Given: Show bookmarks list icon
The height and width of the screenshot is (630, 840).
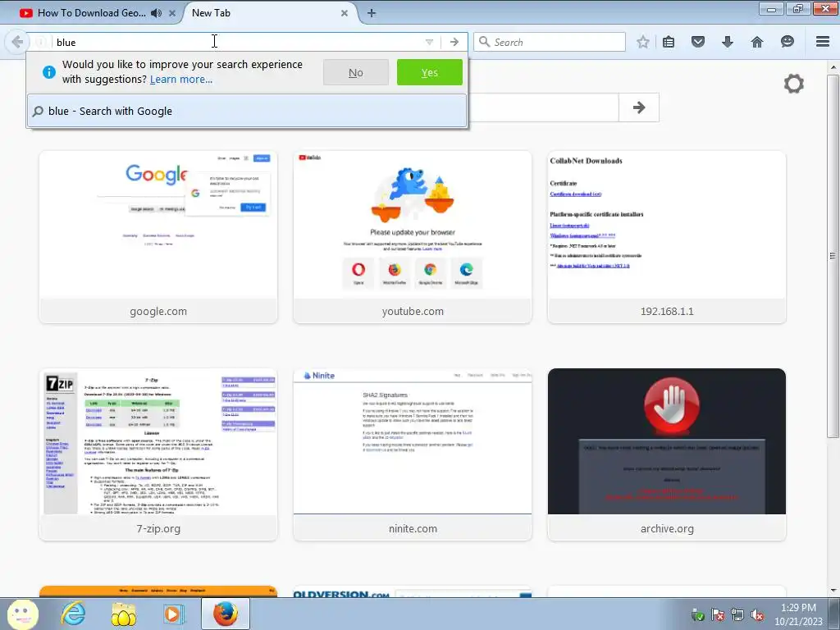Looking at the screenshot, I should [x=669, y=42].
